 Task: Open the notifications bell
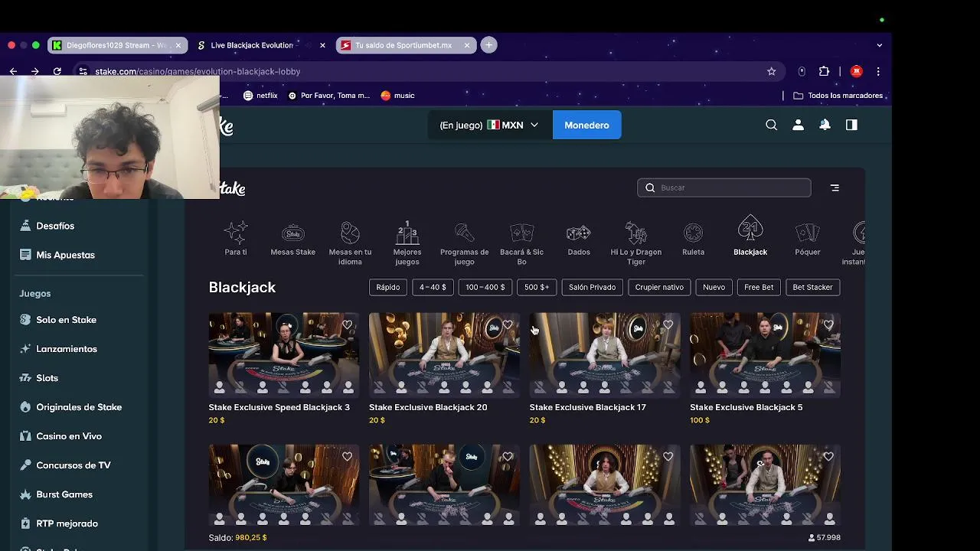click(825, 125)
